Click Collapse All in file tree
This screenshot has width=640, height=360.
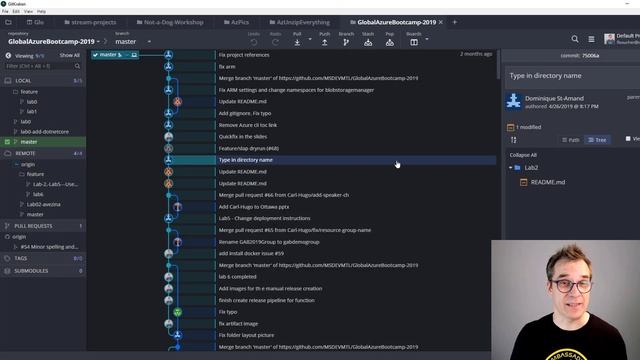point(523,155)
